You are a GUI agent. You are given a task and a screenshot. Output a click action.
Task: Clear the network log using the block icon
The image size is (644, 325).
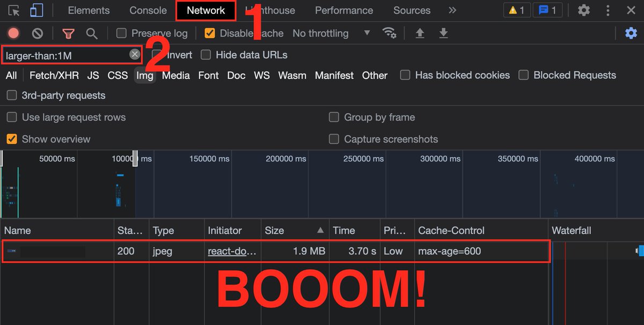pos(37,33)
